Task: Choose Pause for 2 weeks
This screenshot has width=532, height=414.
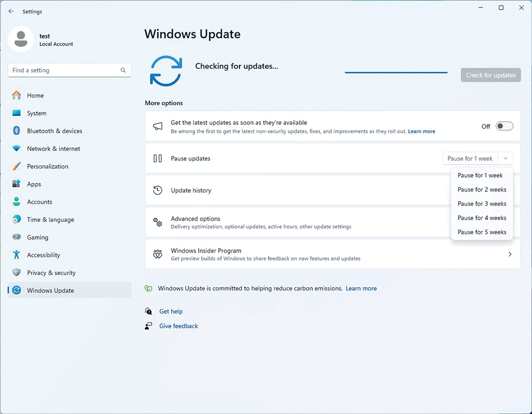Action: coord(482,189)
